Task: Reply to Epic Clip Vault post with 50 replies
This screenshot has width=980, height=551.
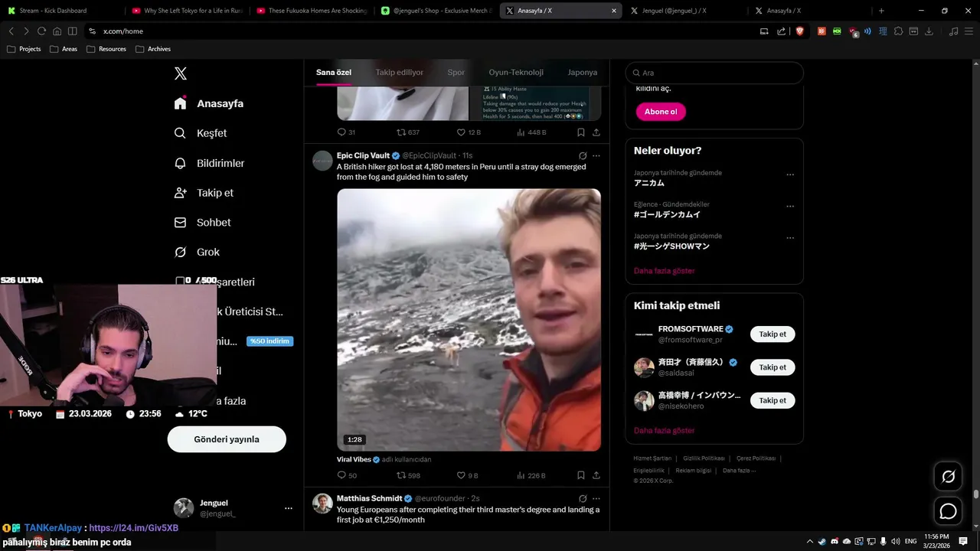Action: click(347, 475)
